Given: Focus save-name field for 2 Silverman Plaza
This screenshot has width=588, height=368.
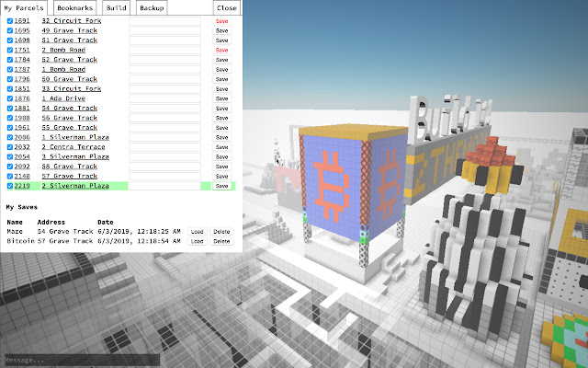Looking at the screenshot, I should (165, 186).
